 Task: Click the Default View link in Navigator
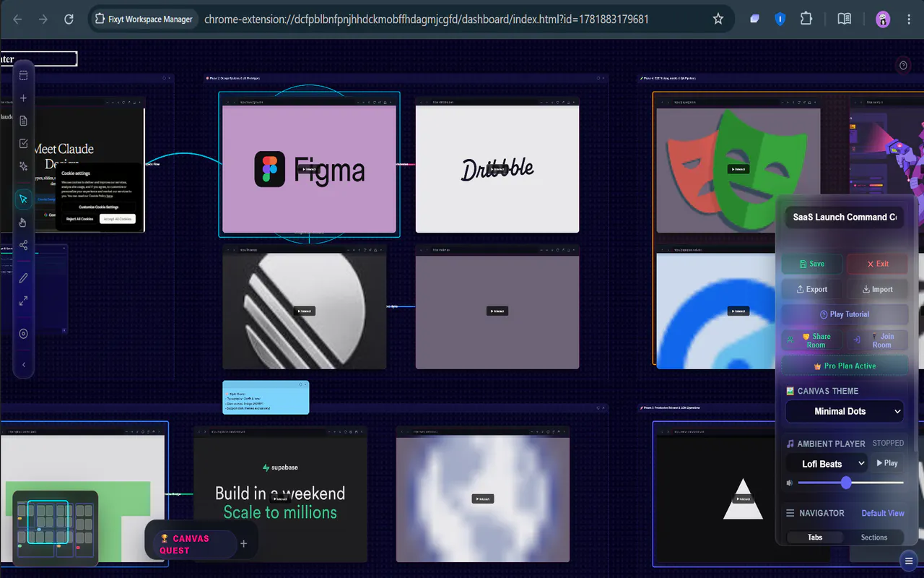(883, 513)
